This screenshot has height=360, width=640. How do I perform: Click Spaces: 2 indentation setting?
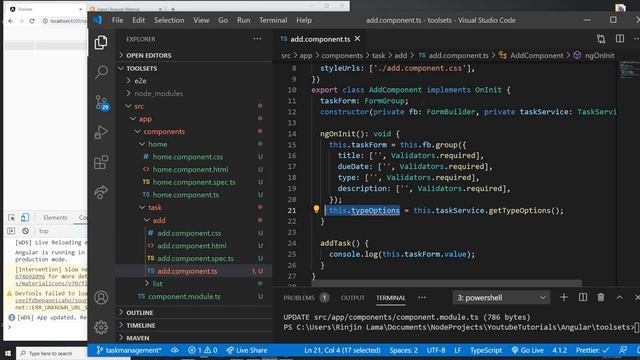click(x=403, y=350)
